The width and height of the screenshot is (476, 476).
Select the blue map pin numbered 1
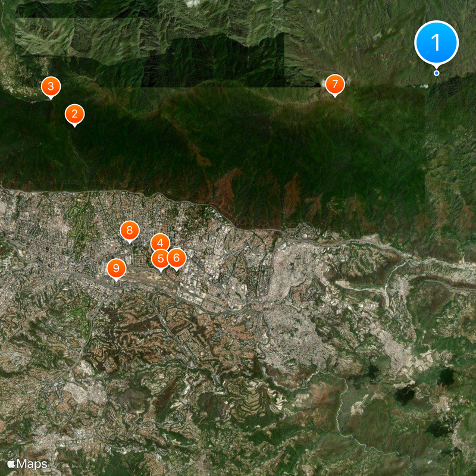pyautogui.click(x=437, y=42)
